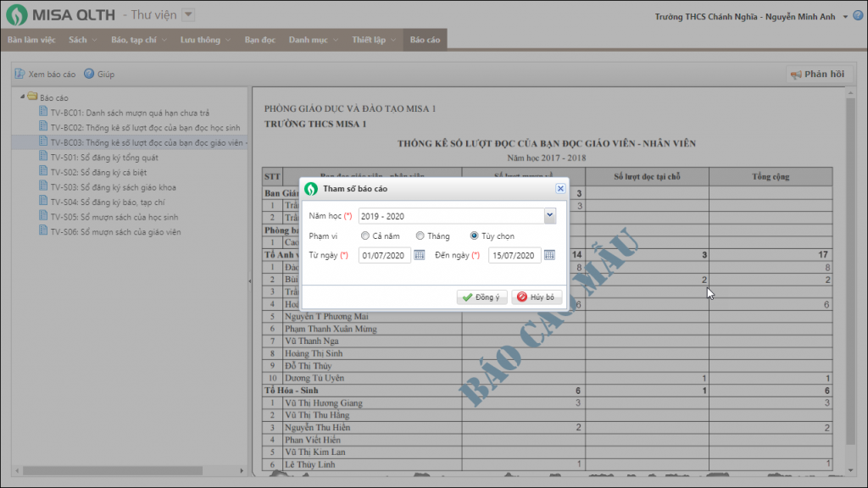The height and width of the screenshot is (488, 868).
Task: Click the user name Nguyễn Minh Anh
Action: pyautogui.click(x=800, y=17)
